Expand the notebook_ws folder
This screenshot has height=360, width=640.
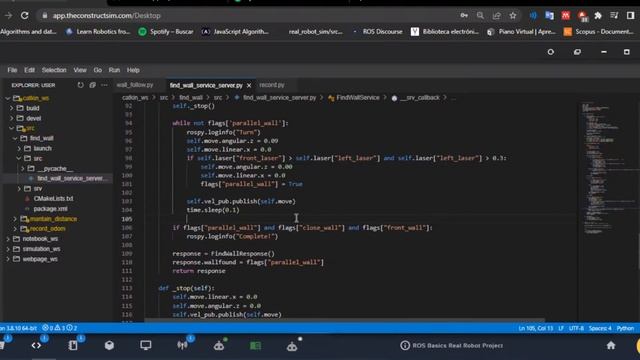[8, 239]
